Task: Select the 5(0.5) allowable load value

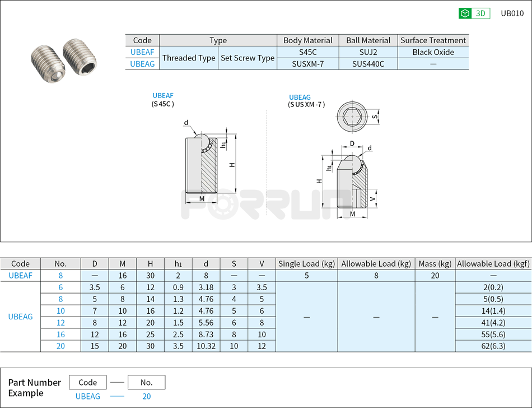Action: tap(493, 299)
